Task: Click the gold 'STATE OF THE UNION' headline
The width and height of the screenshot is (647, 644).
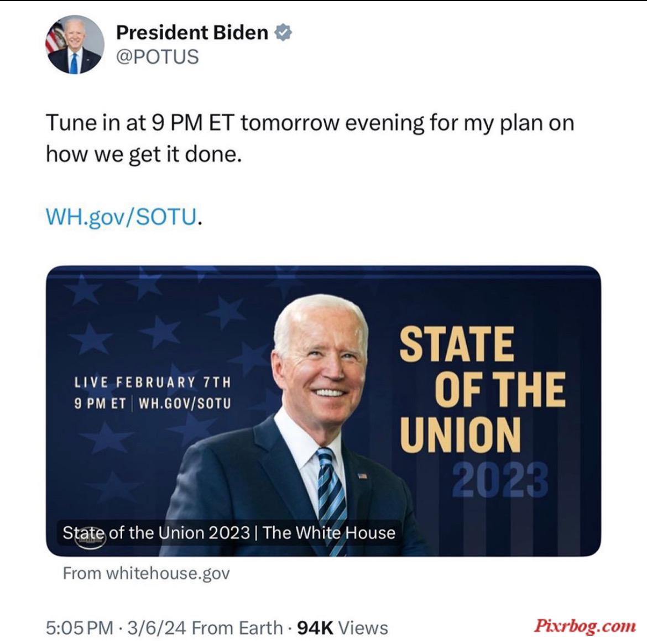Action: point(482,389)
